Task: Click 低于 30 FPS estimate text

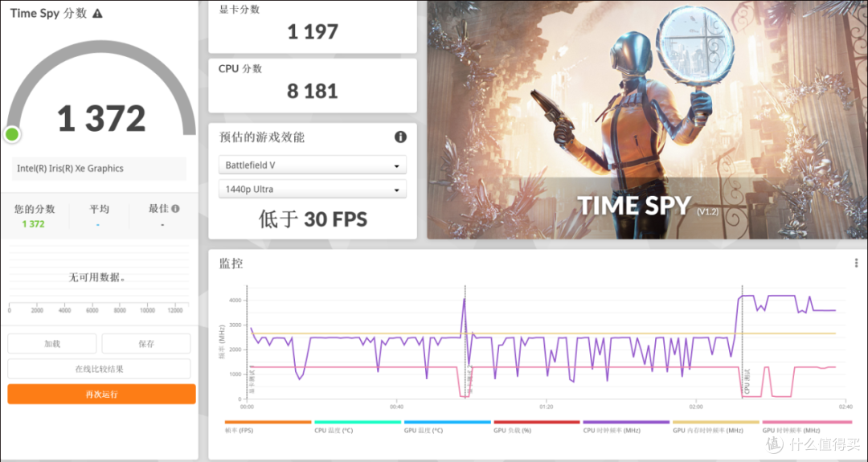Action: pyautogui.click(x=313, y=219)
